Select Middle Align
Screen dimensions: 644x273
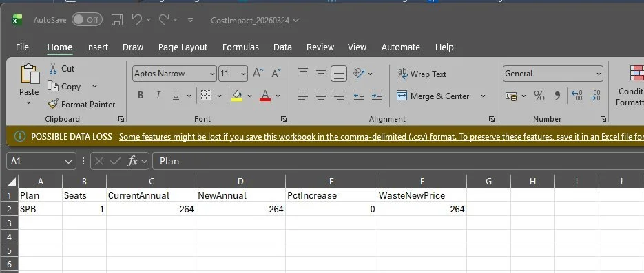(x=321, y=74)
